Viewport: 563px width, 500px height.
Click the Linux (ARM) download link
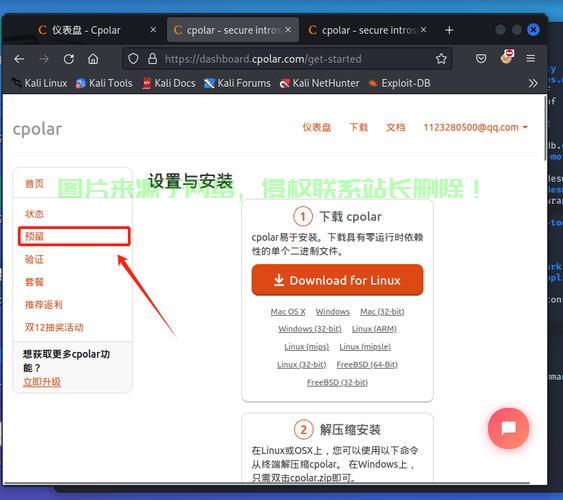tap(374, 329)
